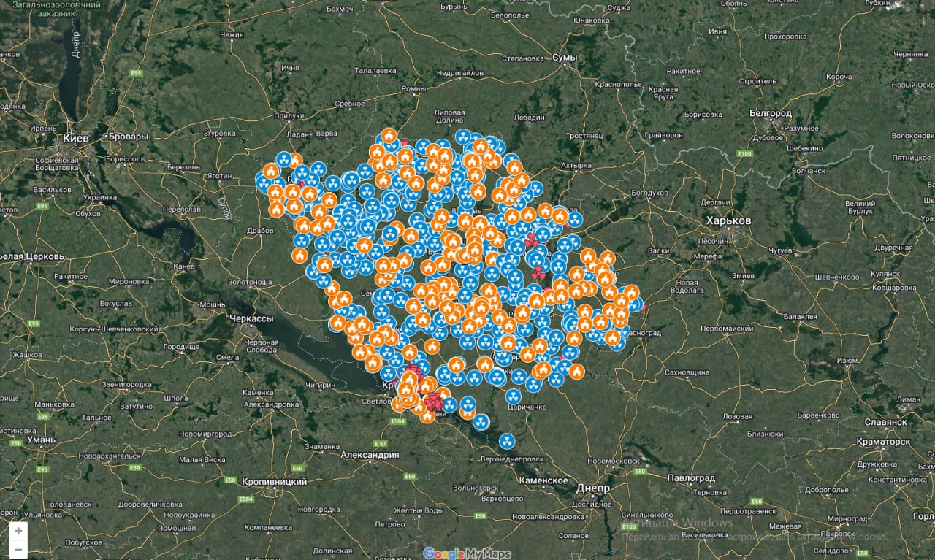Click the topmost orange shelter marker

pos(389,136)
